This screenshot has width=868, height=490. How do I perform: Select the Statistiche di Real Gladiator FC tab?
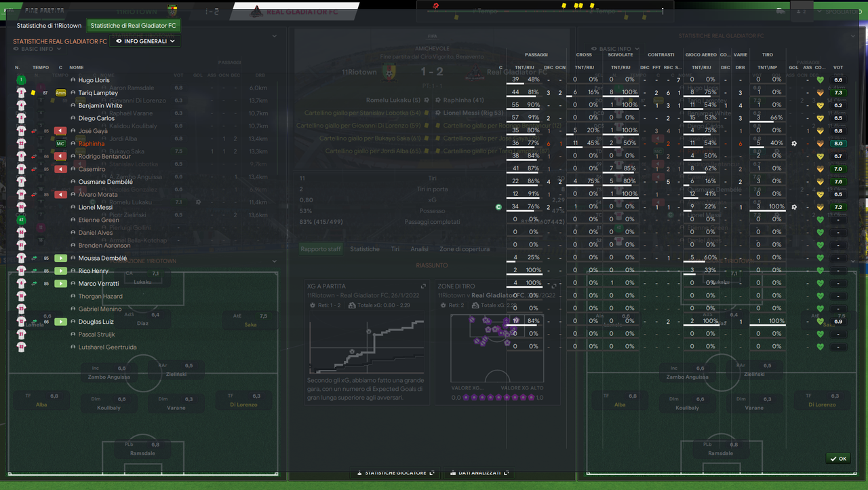point(134,26)
